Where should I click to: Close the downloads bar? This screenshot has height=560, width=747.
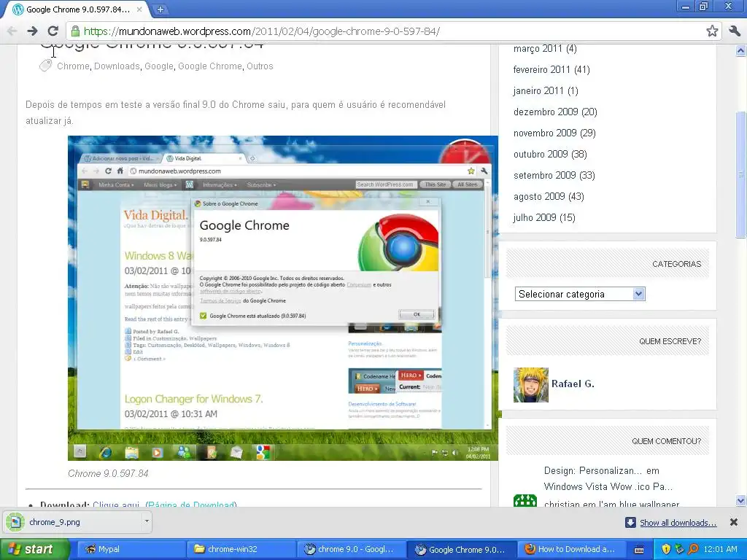click(734, 522)
